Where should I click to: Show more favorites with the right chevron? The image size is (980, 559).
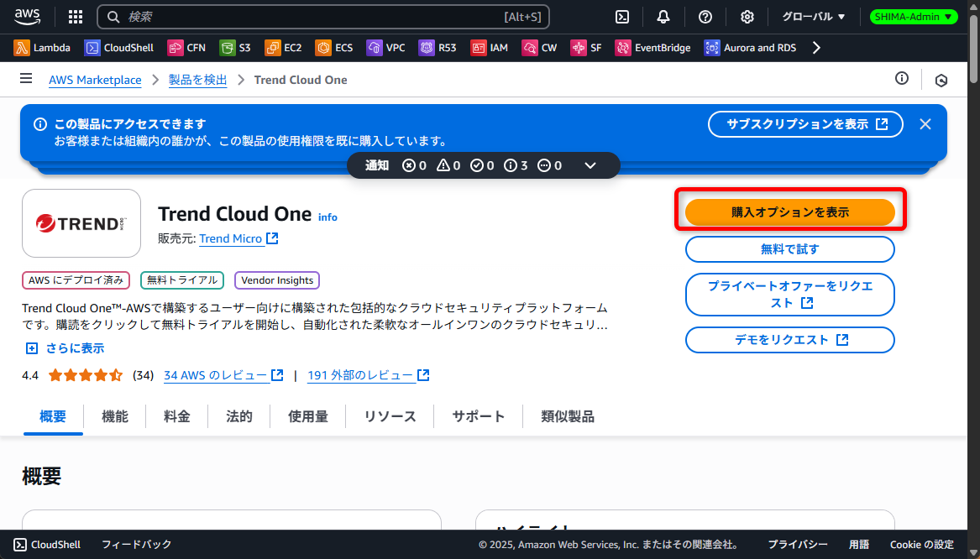[x=816, y=48]
